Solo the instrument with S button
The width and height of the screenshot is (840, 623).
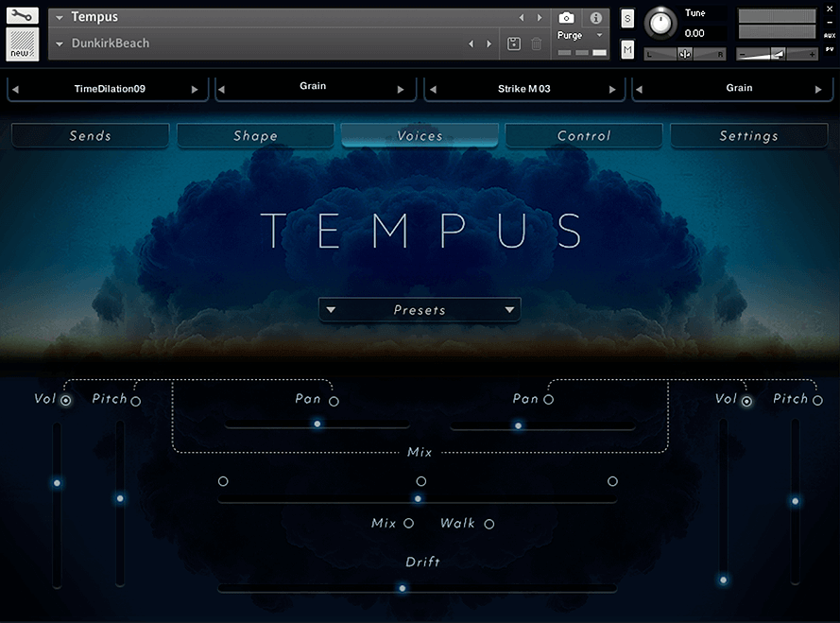pyautogui.click(x=628, y=19)
